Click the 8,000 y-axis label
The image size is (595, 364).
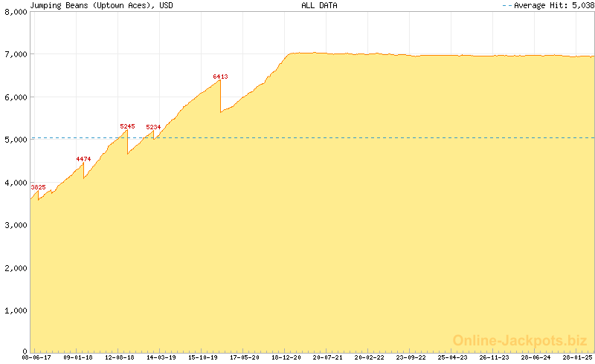pyautogui.click(x=16, y=12)
